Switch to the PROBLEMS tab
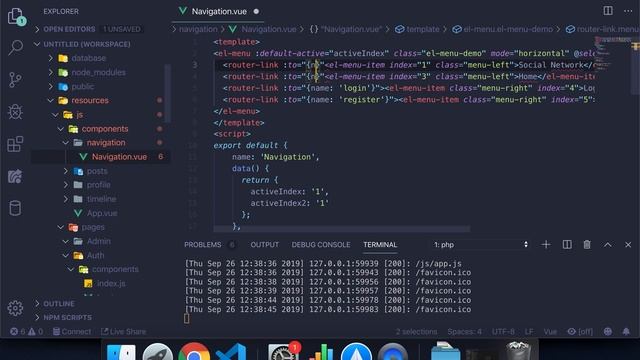Viewport: 640px width, 360px height. pos(202,244)
